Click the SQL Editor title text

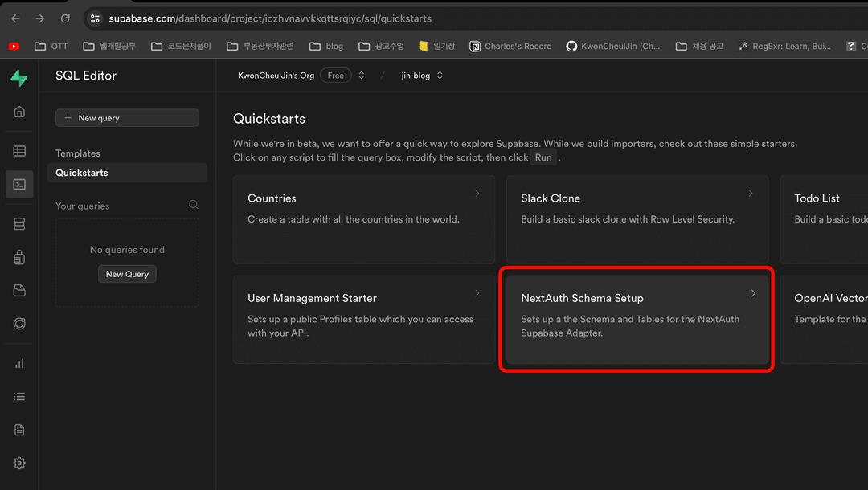86,76
